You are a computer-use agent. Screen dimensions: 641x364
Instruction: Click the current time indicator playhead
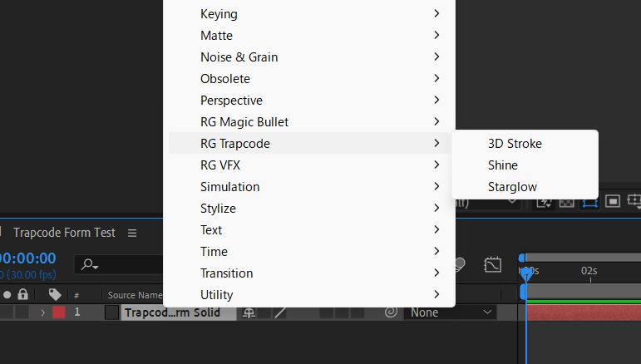526,273
